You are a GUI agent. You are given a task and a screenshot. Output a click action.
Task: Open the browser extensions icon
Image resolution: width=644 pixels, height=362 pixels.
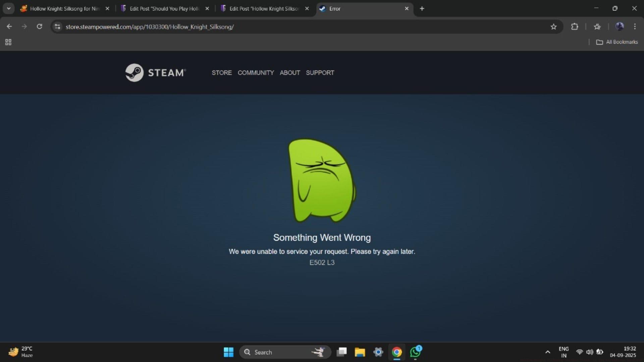(575, 26)
